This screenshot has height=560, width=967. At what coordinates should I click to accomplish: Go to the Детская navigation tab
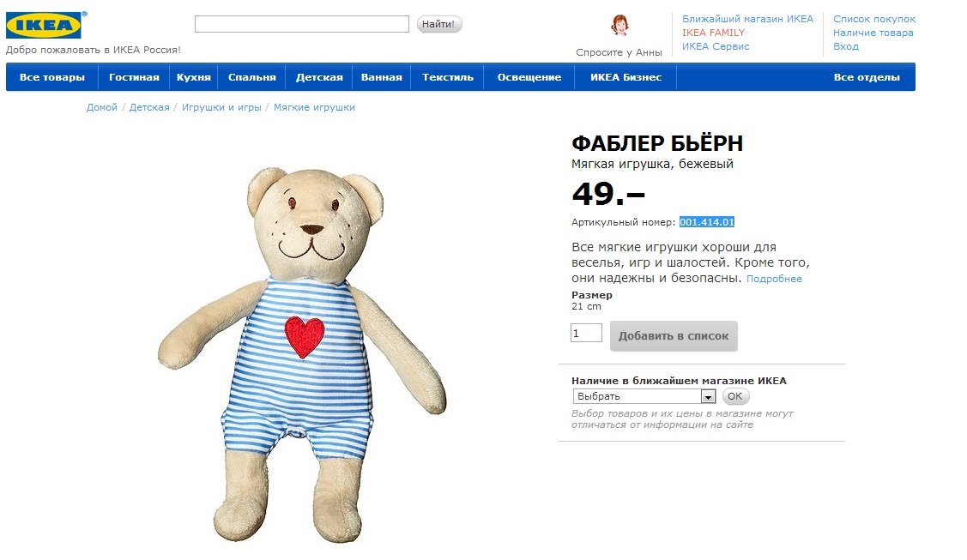319,77
